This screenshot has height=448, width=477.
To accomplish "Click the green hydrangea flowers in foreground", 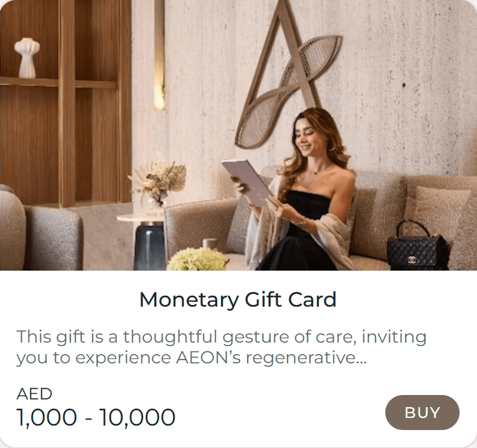I will point(198,260).
